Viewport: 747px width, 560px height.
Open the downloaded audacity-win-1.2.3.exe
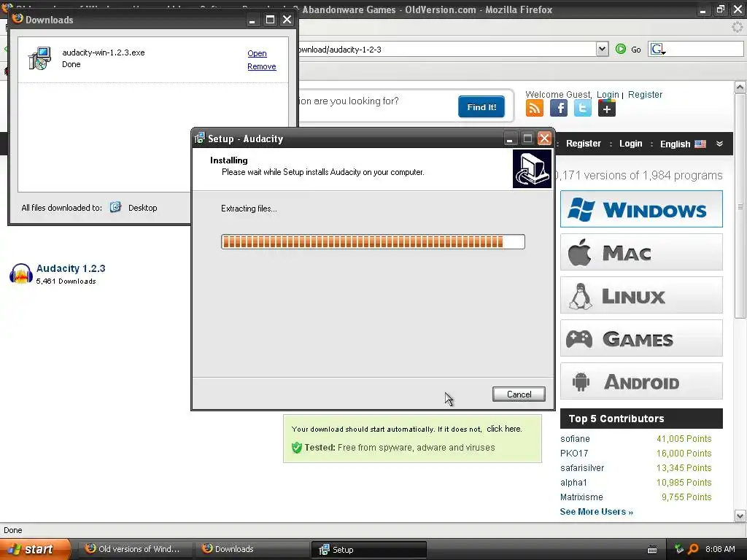tap(257, 53)
